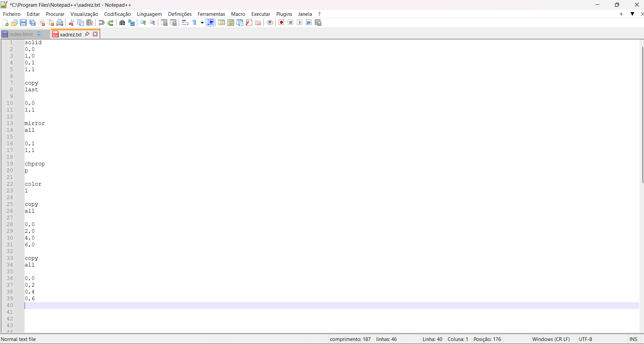The image size is (644, 344).
Task: Click the Print toolbar icon
Action: click(60, 23)
